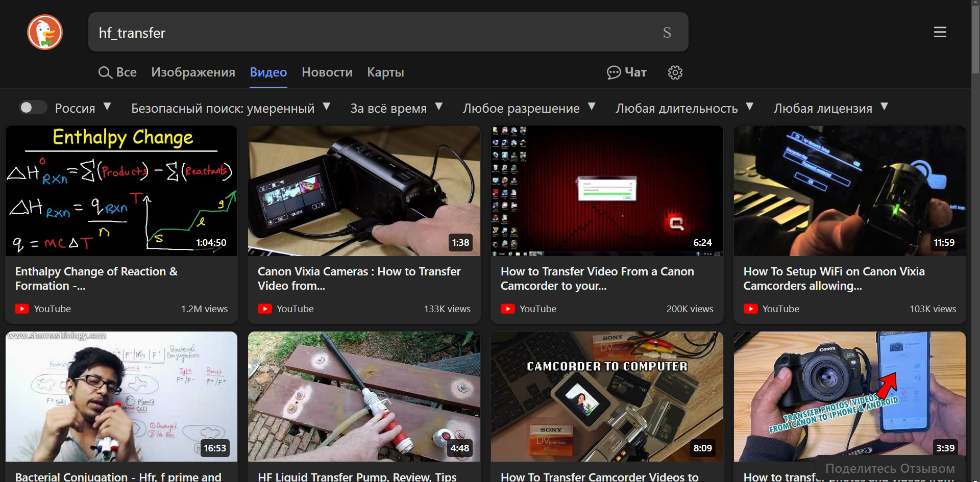Open the За всё время filter

tap(396, 108)
